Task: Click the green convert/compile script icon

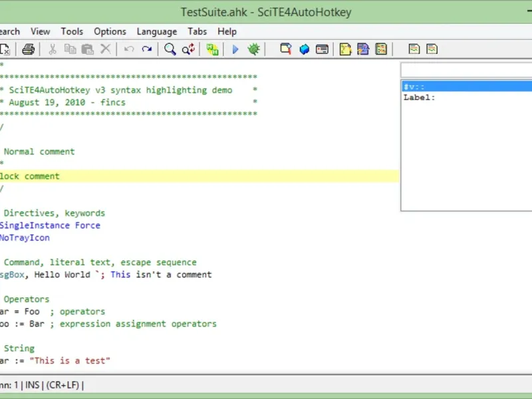Action: click(x=212, y=49)
